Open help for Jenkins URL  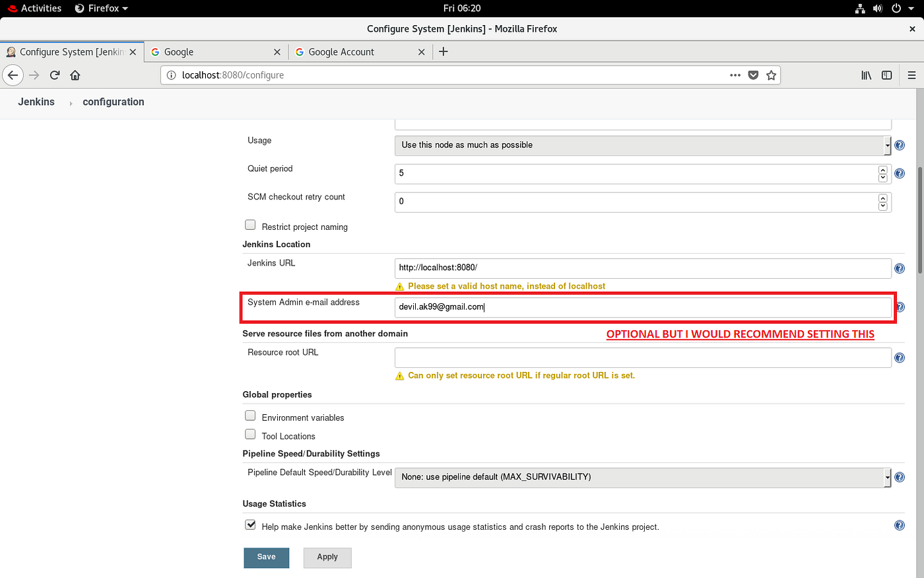[900, 268]
